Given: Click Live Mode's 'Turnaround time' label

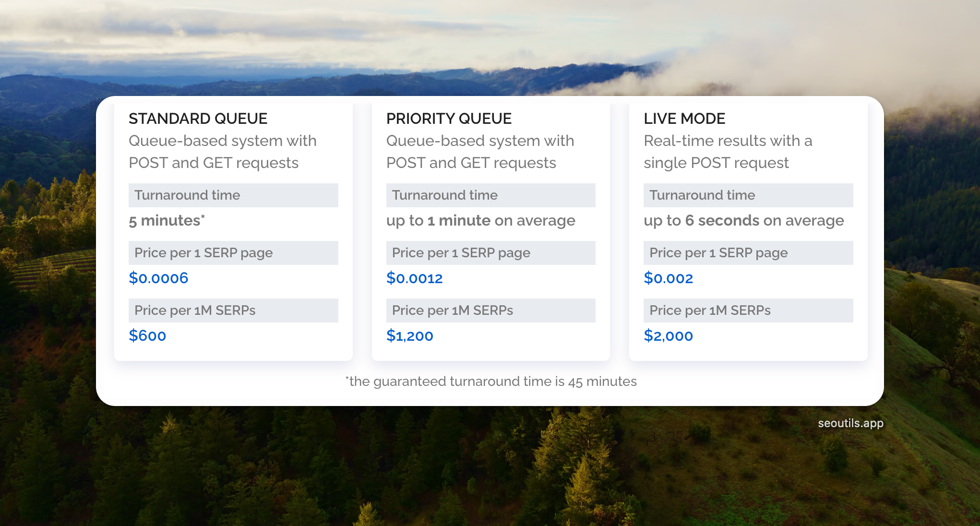Looking at the screenshot, I should pos(702,195).
